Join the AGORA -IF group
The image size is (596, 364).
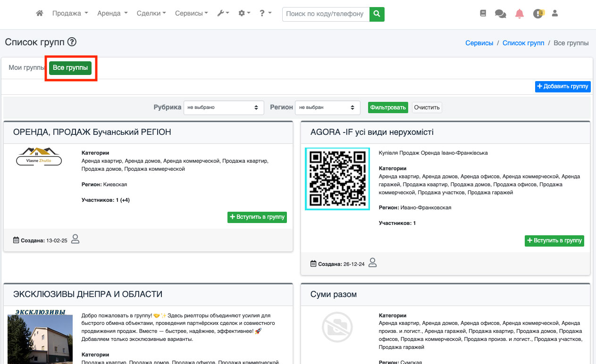pyautogui.click(x=554, y=240)
